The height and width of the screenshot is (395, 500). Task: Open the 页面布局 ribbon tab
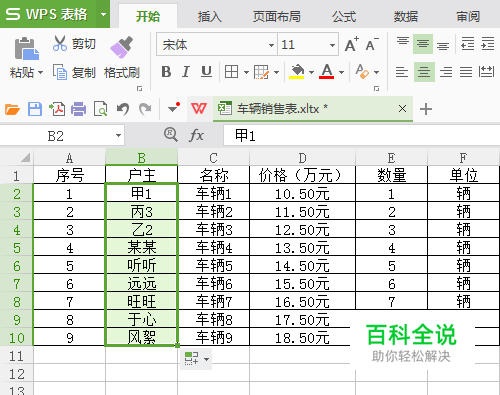click(x=277, y=16)
